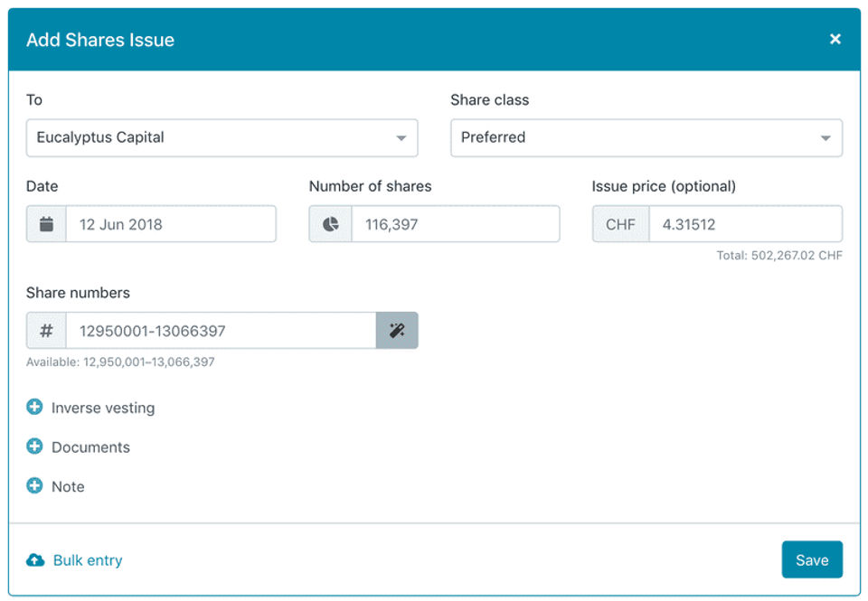Click the pie chart shares icon
The height and width of the screenshot is (601, 868).
pyautogui.click(x=330, y=224)
